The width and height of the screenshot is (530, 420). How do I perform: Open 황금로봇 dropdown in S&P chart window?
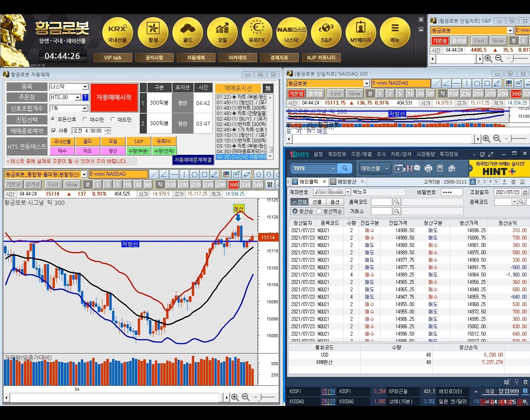click(x=510, y=30)
